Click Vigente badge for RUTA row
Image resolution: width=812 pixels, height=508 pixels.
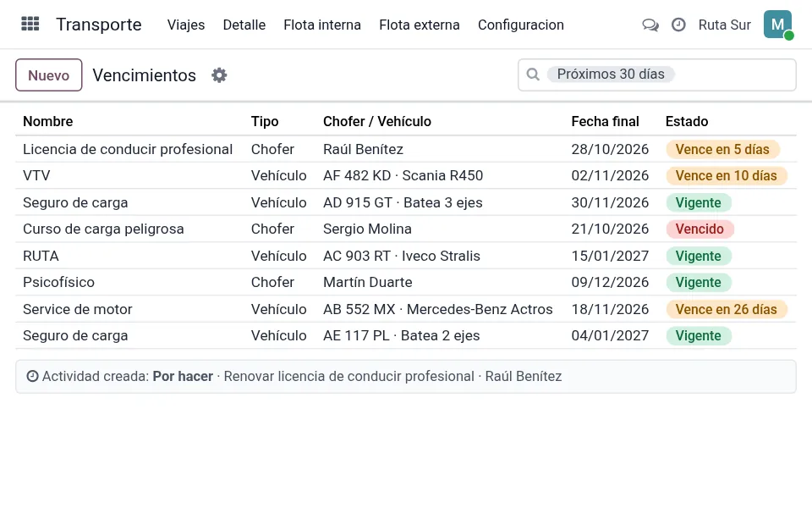pos(698,256)
